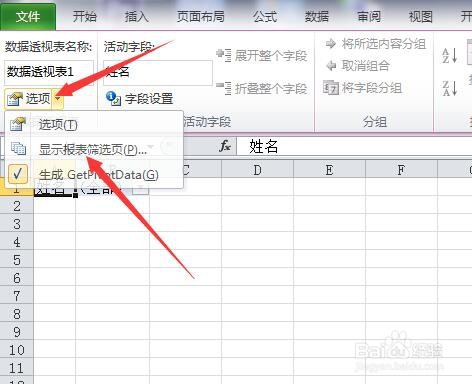Click the fx insert function button
The width and height of the screenshot is (472, 384).
225,146
